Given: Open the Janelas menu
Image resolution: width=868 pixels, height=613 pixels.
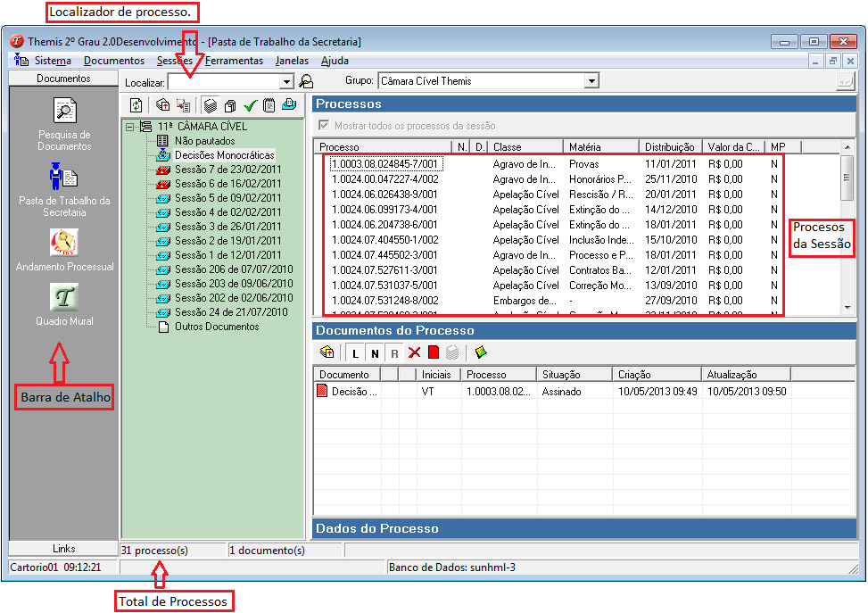Looking at the screenshot, I should pyautogui.click(x=293, y=61).
